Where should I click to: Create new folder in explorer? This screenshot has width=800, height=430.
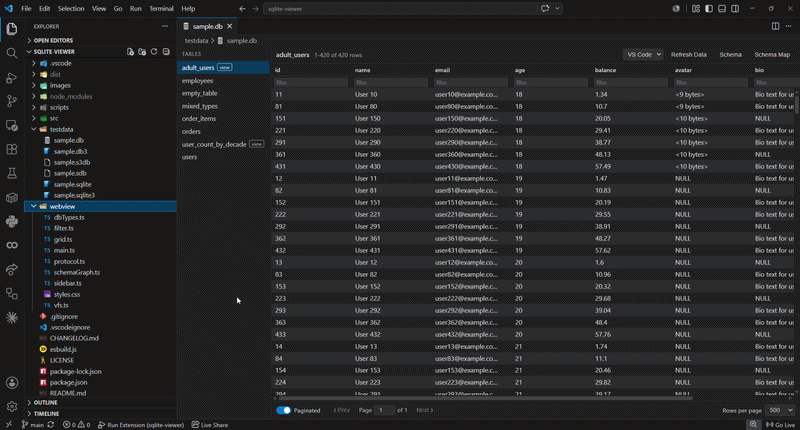coord(142,52)
